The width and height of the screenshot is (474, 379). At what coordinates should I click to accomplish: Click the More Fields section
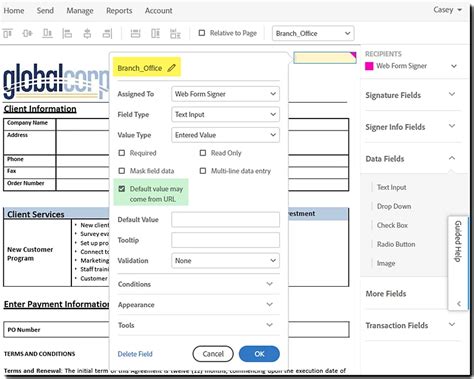pos(386,294)
